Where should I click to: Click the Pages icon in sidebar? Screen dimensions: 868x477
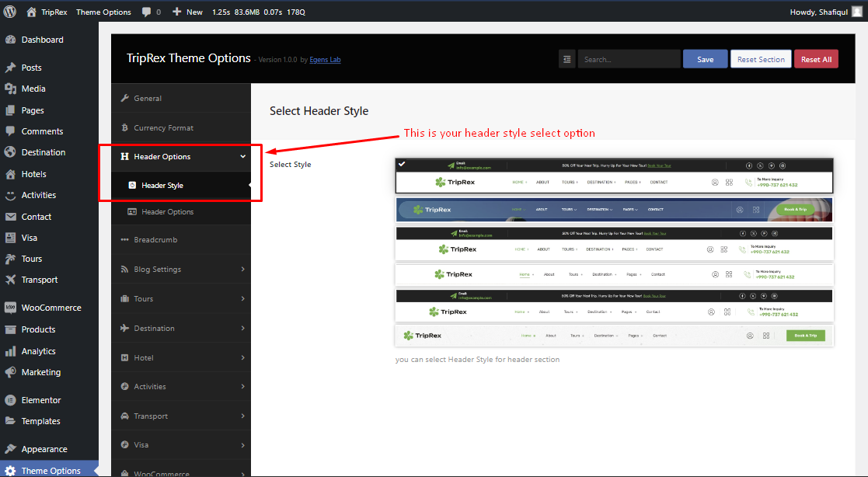(x=10, y=110)
